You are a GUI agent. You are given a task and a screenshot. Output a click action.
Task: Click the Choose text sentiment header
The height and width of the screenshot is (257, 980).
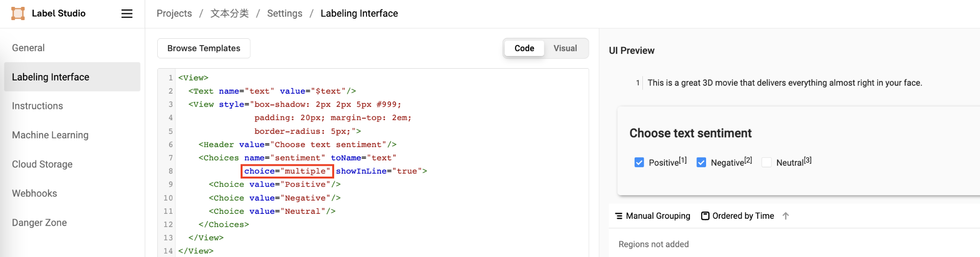pos(690,133)
